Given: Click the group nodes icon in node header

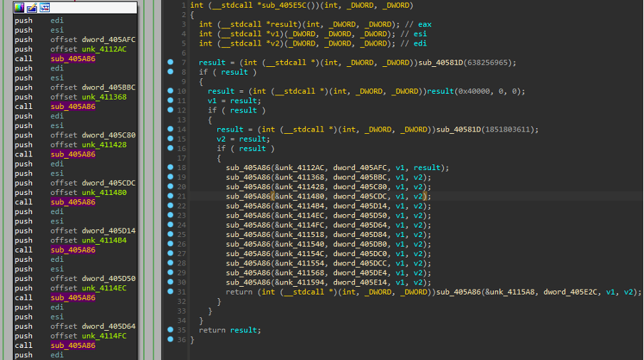Looking at the screenshot, I should click(x=45, y=8).
